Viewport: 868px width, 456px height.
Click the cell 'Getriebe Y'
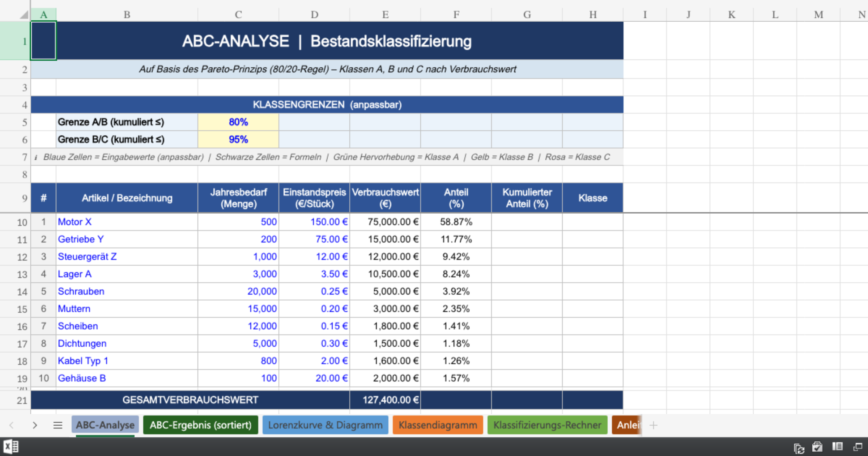(127, 239)
